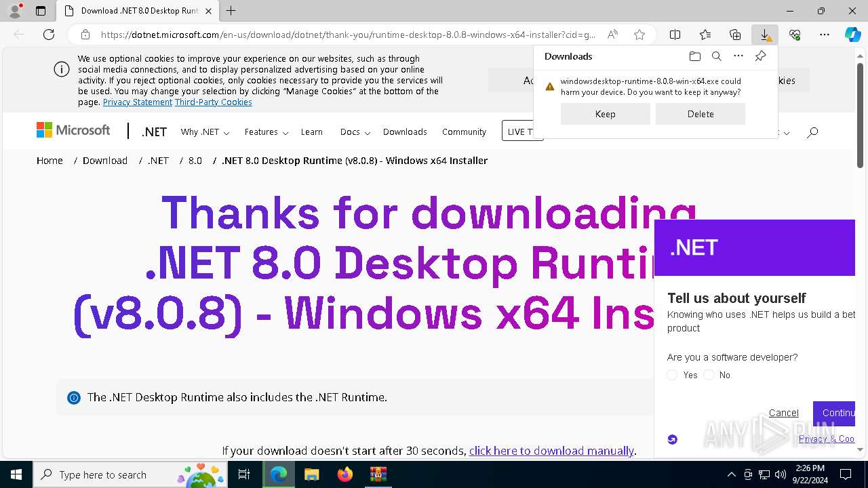Open the Community nav item
868x488 pixels.
464,132
